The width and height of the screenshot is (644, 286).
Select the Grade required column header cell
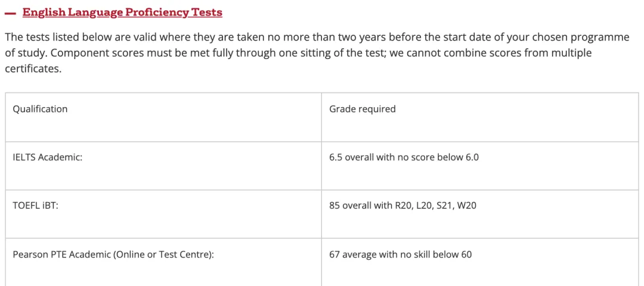pos(480,117)
